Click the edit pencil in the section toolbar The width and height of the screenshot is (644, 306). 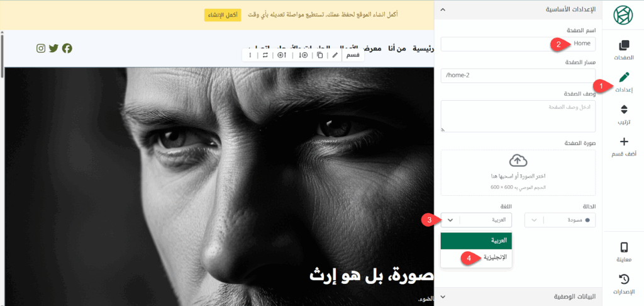335,55
